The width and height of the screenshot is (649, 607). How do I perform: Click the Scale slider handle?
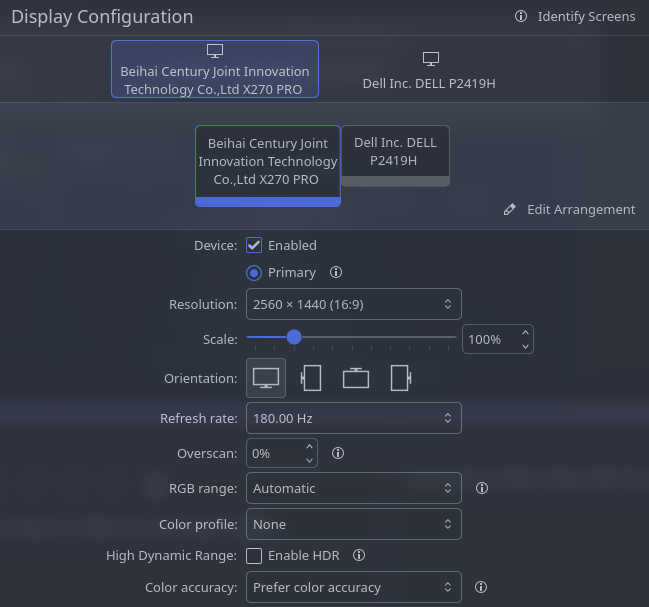294,338
